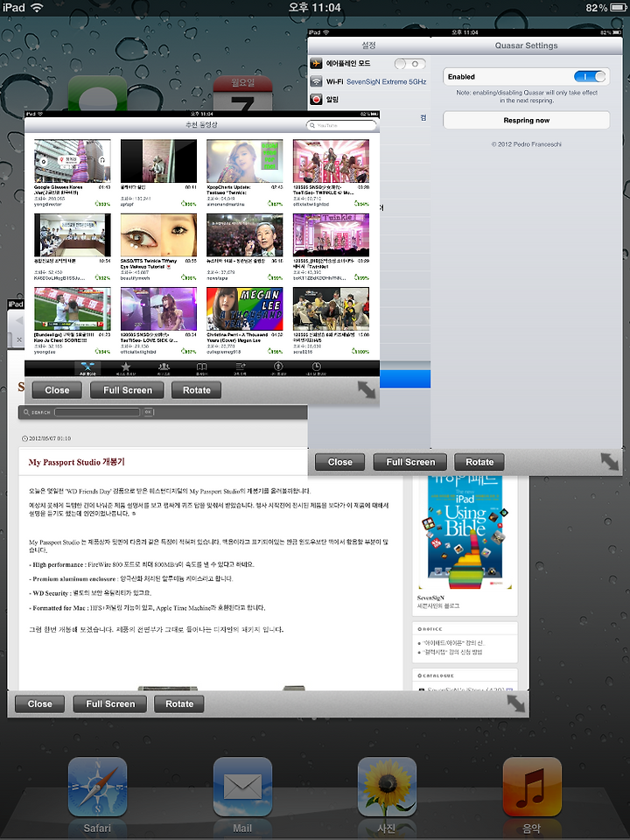The height and width of the screenshot is (840, 630).
Task: Open the star-icon tab in YouTube
Action: tap(126, 368)
